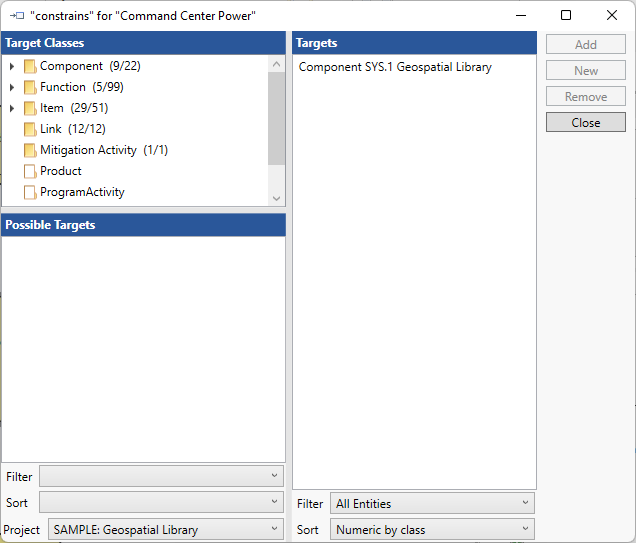Select the ProgramActivity class label
636x543 pixels.
pyautogui.click(x=82, y=192)
